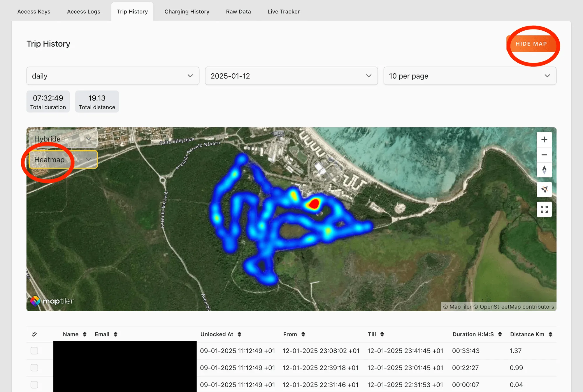
Task: Zoom out on the map
Action: (x=544, y=155)
